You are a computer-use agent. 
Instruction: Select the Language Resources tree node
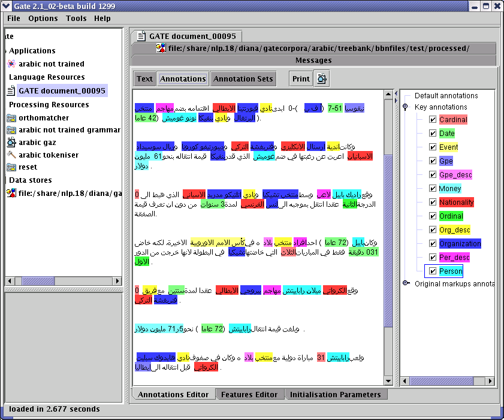pyautogui.click(x=47, y=77)
